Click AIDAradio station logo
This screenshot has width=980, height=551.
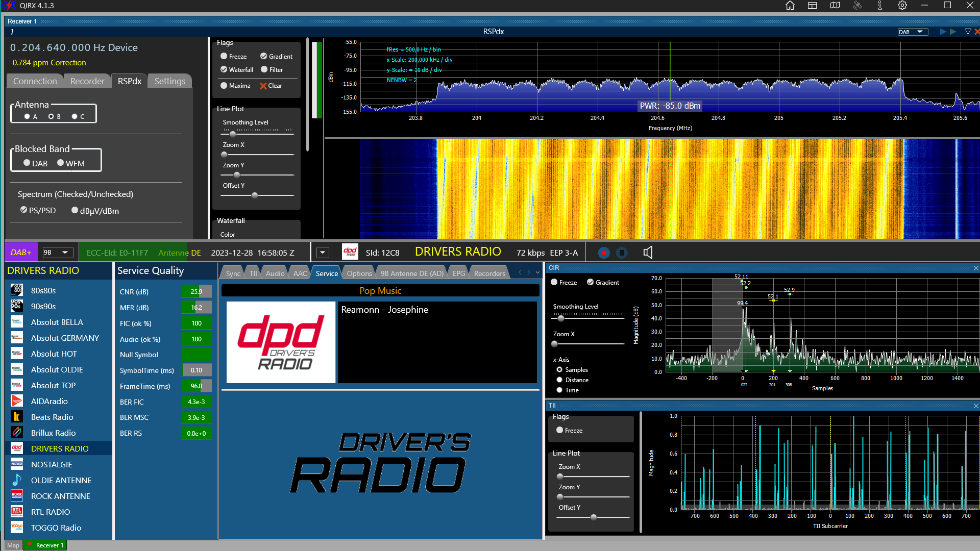pos(17,401)
